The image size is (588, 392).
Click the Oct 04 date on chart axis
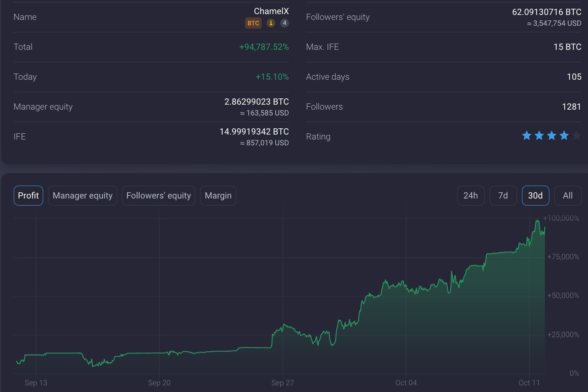(x=406, y=382)
